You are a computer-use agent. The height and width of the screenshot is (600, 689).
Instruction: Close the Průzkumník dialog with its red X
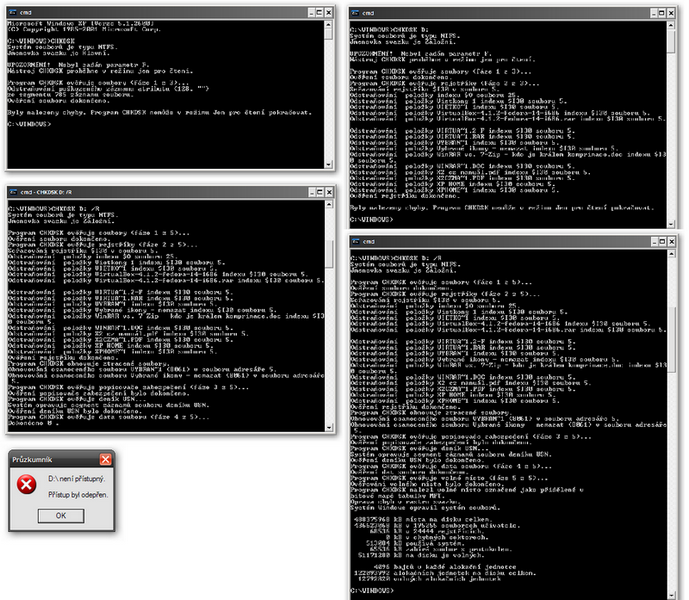click(x=105, y=459)
